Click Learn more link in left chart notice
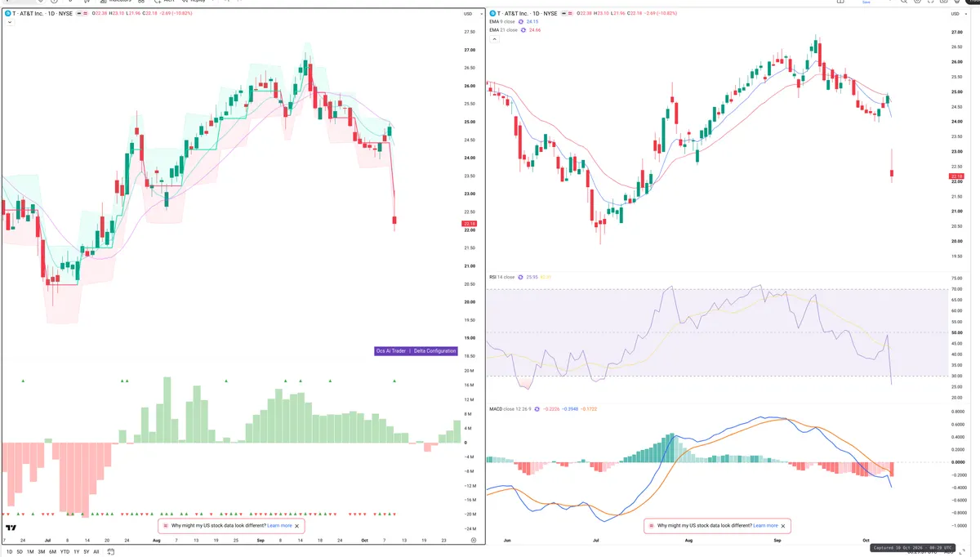 pyautogui.click(x=279, y=525)
